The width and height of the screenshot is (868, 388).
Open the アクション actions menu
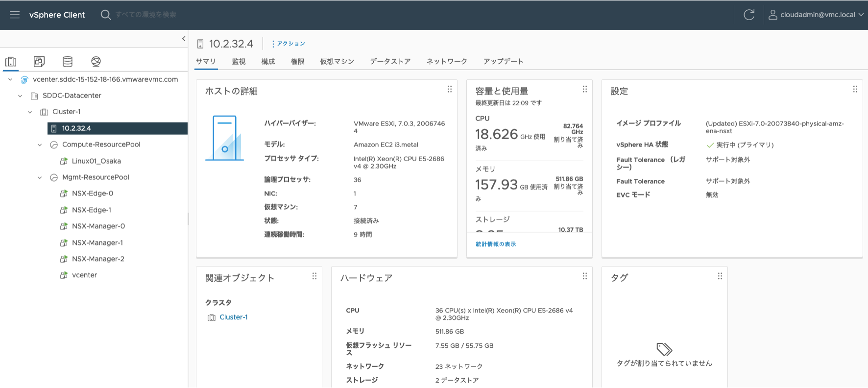[x=289, y=44]
